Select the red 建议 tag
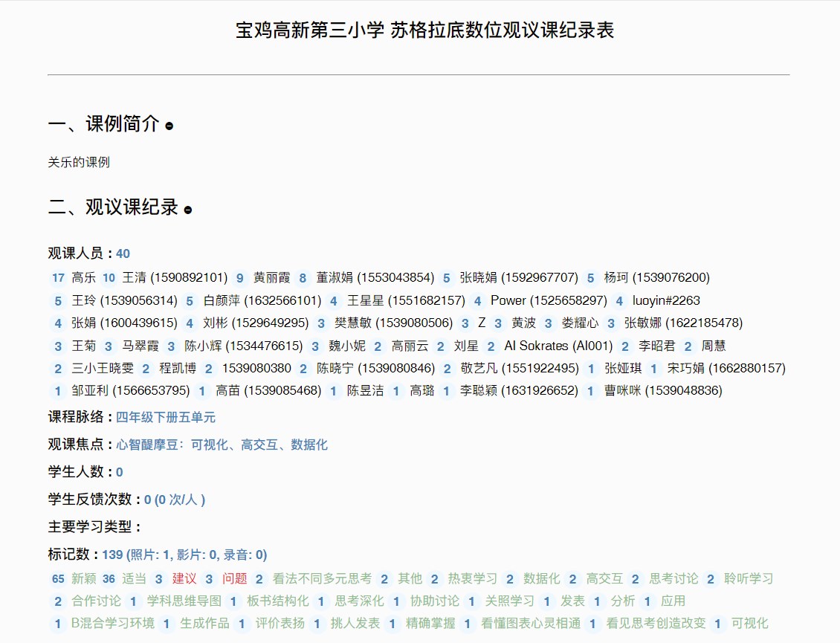This screenshot has height=643, width=840. pyautogui.click(x=184, y=579)
